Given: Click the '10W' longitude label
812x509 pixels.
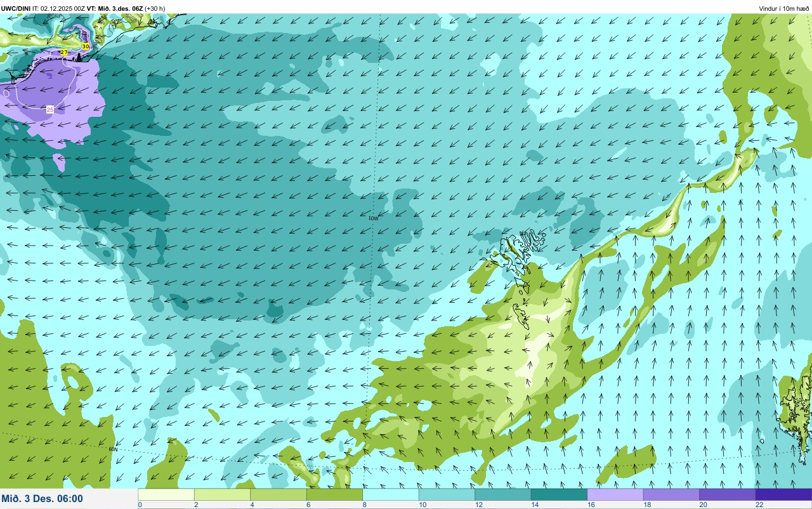Looking at the screenshot, I should tap(373, 218).
